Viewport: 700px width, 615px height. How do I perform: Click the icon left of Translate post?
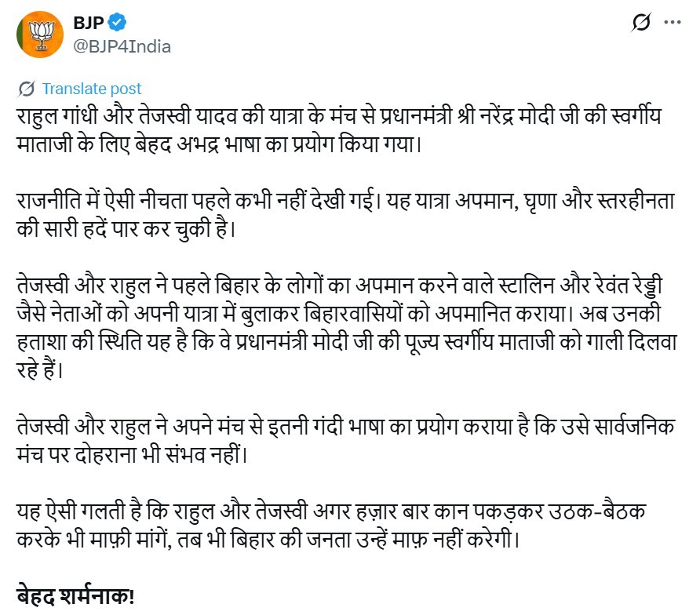[26, 89]
